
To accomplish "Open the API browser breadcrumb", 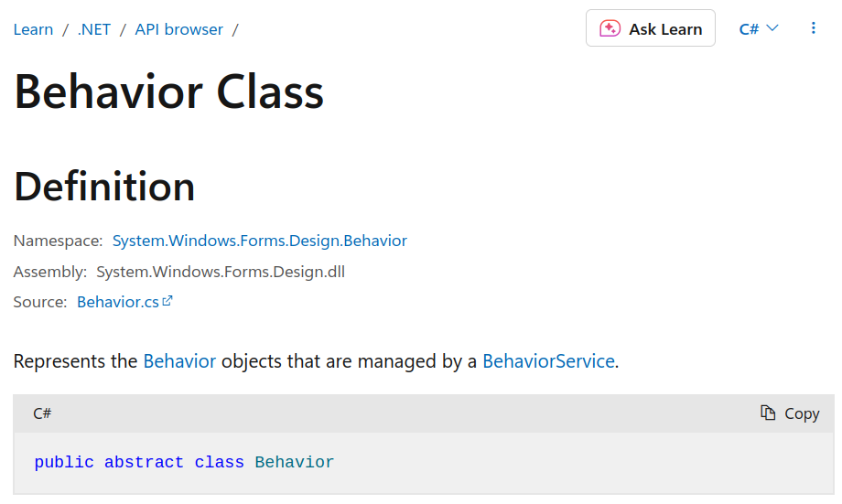I will [179, 29].
